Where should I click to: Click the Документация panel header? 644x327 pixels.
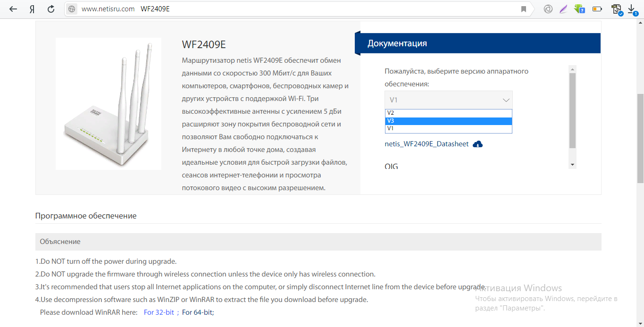477,43
